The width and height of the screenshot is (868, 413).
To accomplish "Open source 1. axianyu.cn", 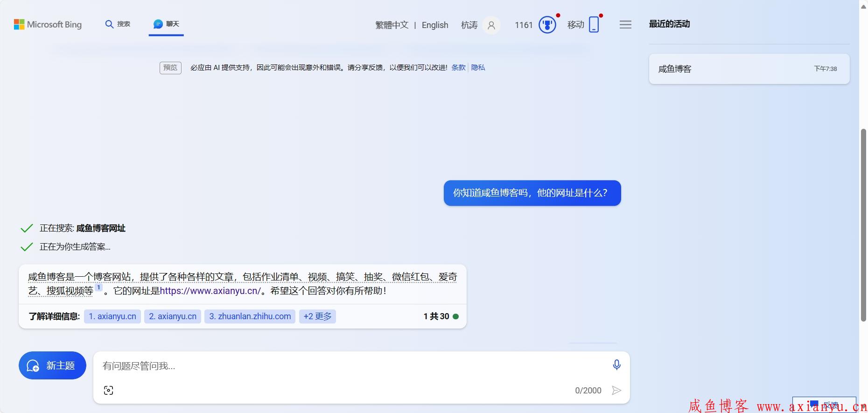I will tap(112, 316).
